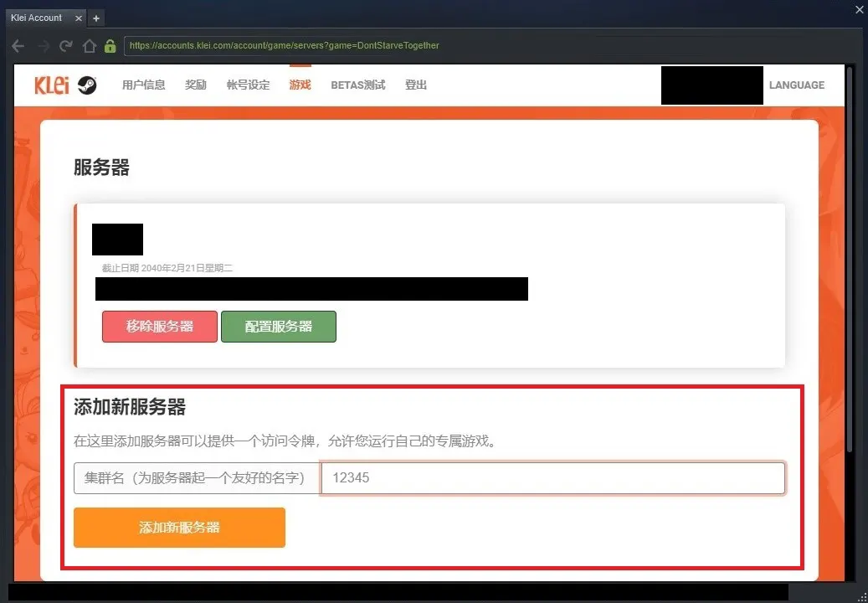The width and height of the screenshot is (868, 603).
Task: Close the Klei Account tab
Action: point(79,18)
